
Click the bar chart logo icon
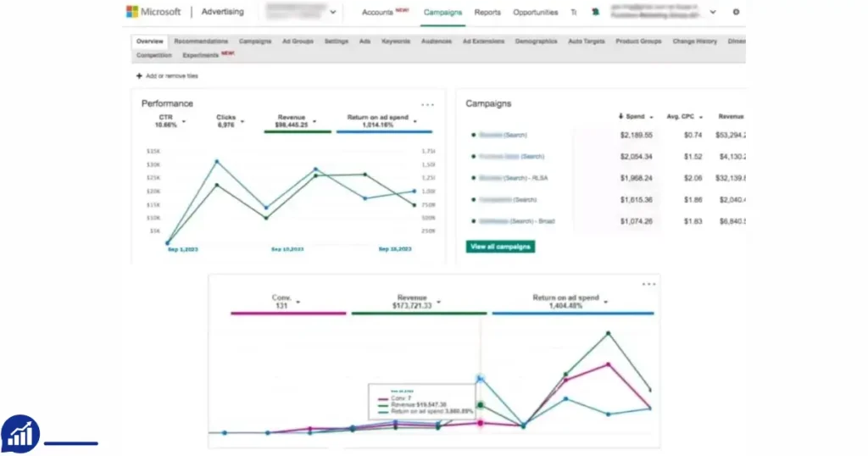pos(20,435)
